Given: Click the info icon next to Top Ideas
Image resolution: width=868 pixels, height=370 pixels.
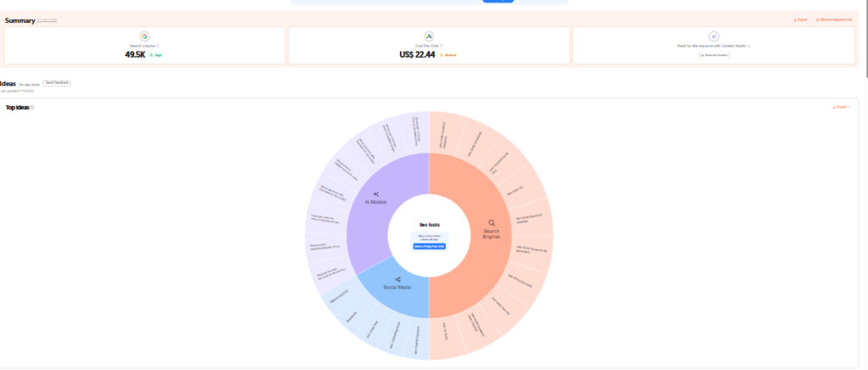Looking at the screenshot, I should 31,108.
